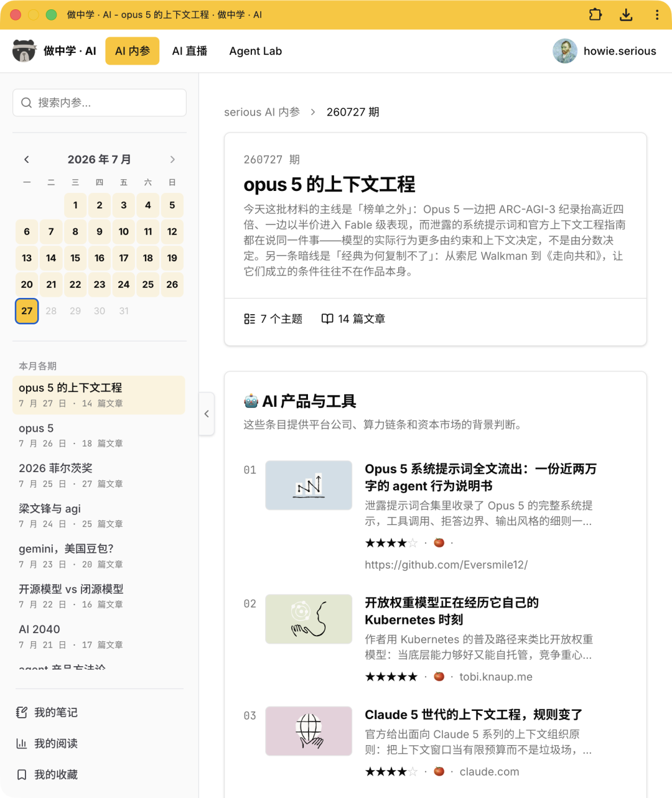Pick July 1 in the calendar

[75, 205]
